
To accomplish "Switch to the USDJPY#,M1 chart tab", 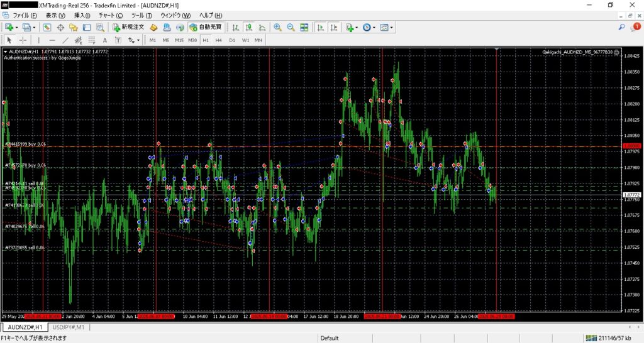I will tap(70, 327).
